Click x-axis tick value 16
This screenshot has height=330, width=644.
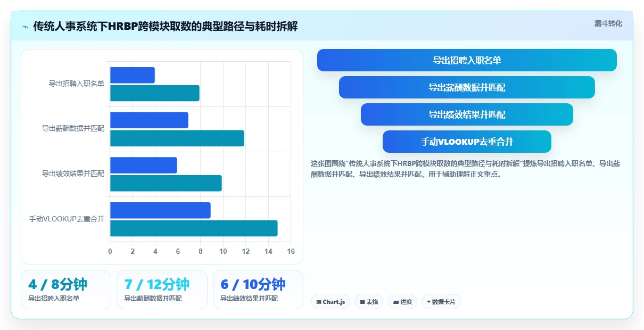[291, 252]
